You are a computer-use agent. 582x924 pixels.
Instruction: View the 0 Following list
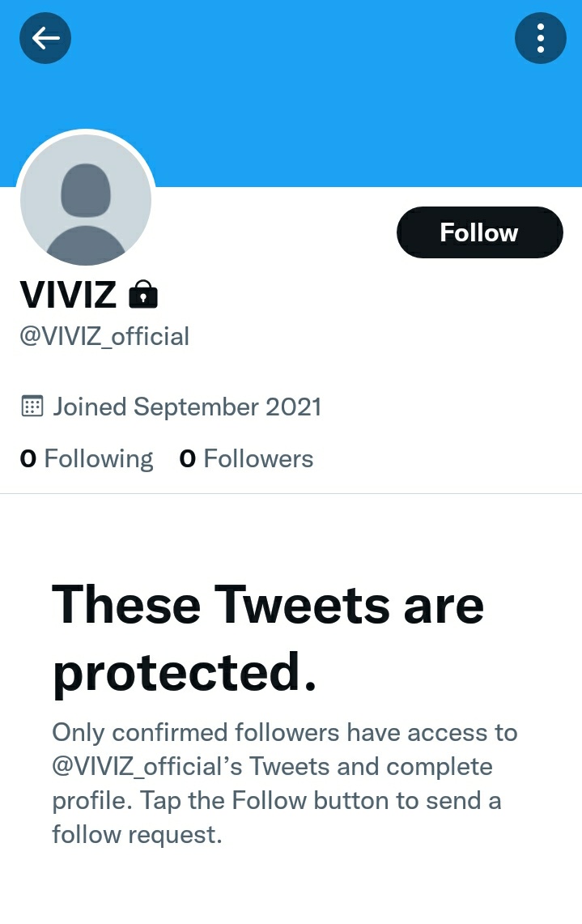click(87, 459)
